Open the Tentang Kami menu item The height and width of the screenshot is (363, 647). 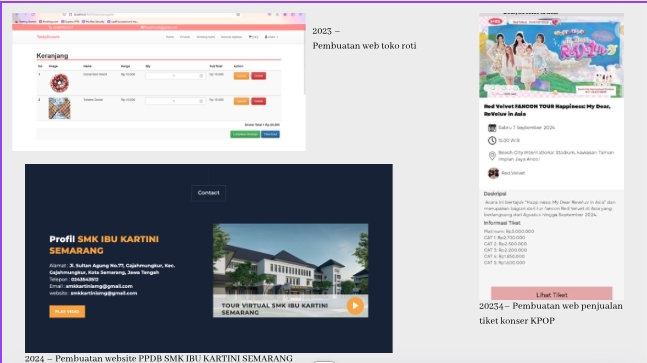[205, 37]
